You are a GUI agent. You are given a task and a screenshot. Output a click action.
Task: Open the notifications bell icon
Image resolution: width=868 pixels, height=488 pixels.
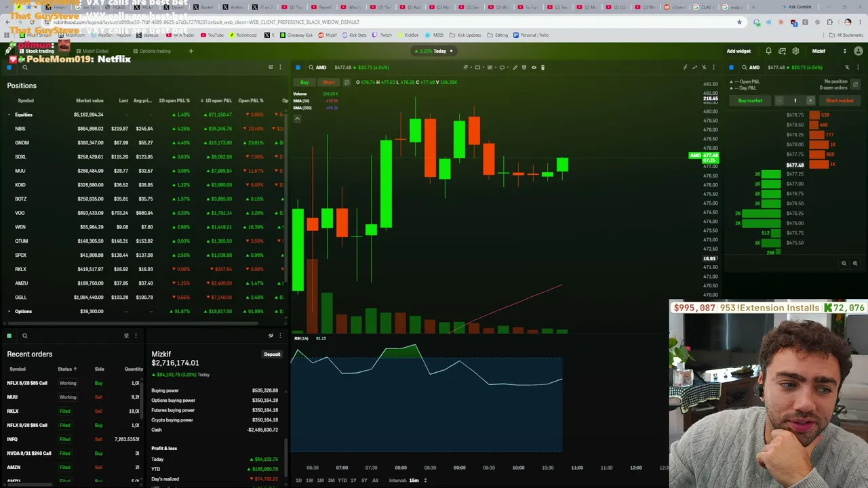768,51
